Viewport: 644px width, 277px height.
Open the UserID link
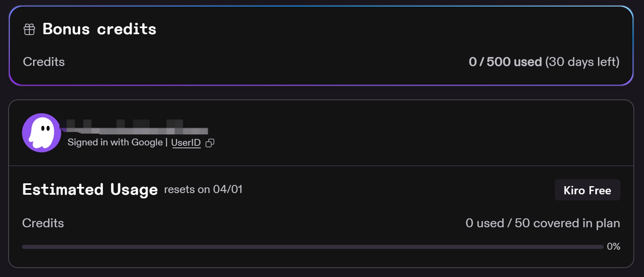click(x=186, y=143)
